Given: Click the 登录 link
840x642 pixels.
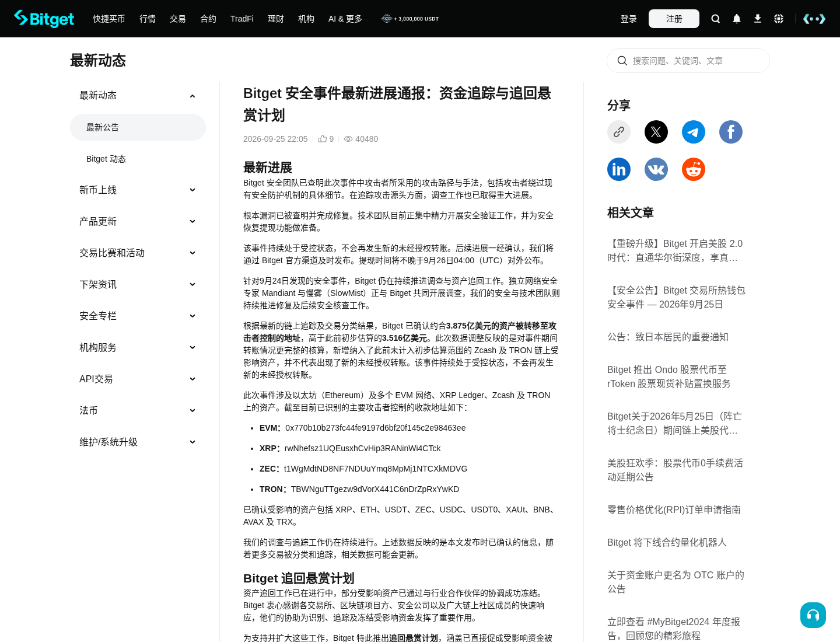Looking at the screenshot, I should click(x=629, y=19).
